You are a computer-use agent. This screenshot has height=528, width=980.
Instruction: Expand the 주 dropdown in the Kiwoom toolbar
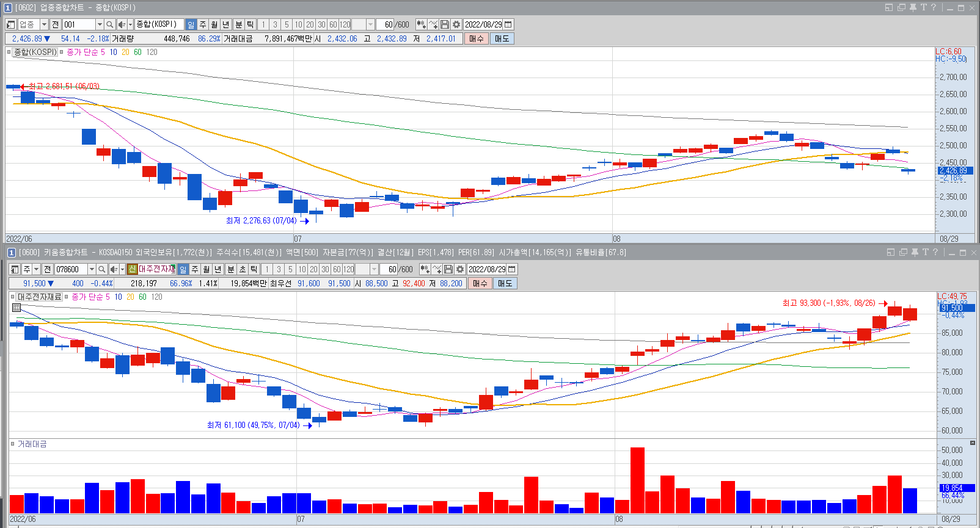[x=37, y=269]
